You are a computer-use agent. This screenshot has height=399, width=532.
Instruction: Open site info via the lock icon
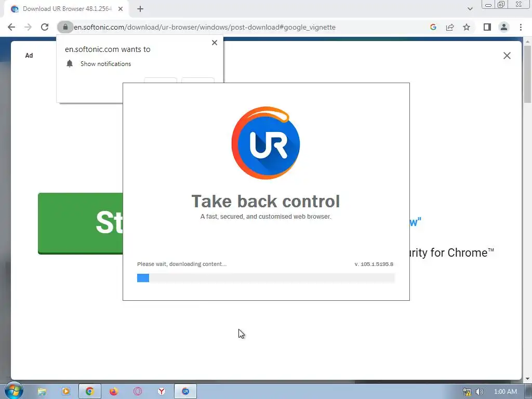65,27
